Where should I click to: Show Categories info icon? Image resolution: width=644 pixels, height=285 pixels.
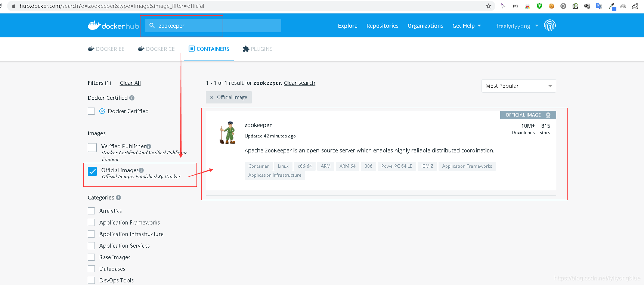point(118,198)
